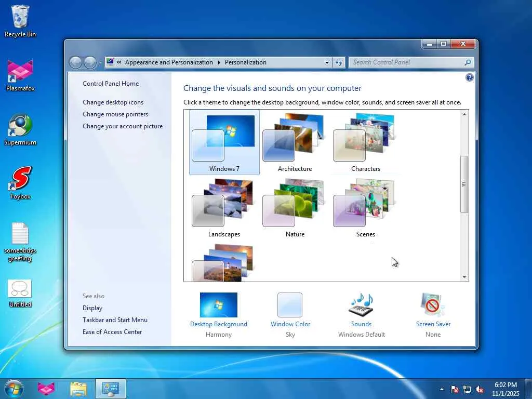Image resolution: width=532 pixels, height=399 pixels.
Task: Launch the Plasmafox desktop shortcut
Action: pyautogui.click(x=20, y=75)
